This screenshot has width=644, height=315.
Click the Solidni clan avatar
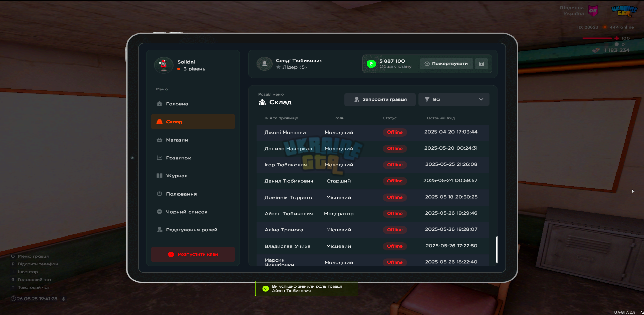(x=164, y=65)
